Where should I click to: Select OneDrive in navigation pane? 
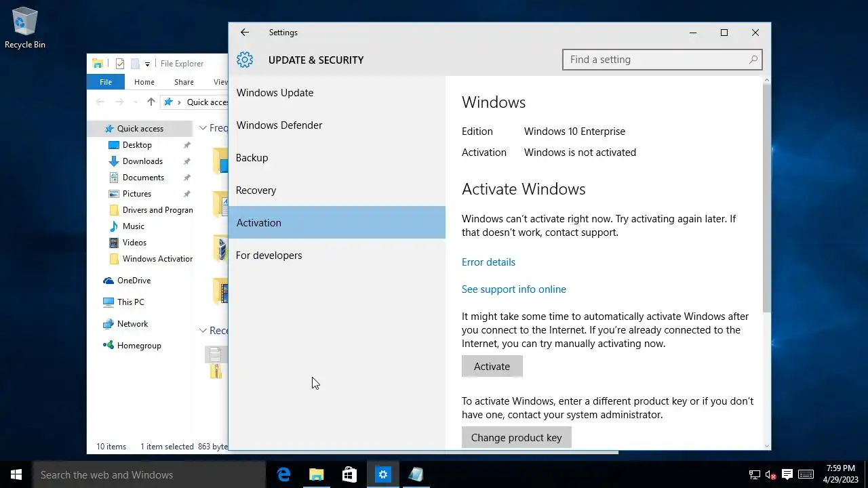(134, 281)
